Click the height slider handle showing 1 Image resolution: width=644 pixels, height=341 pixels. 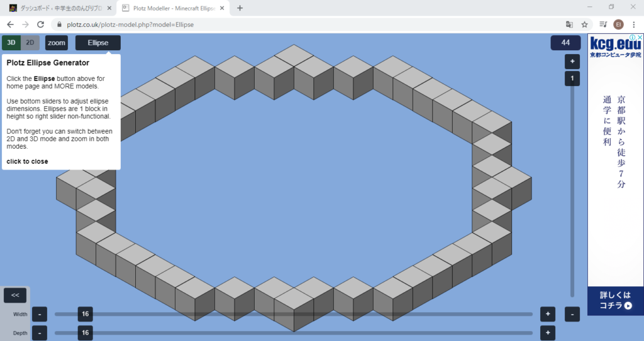pos(572,78)
